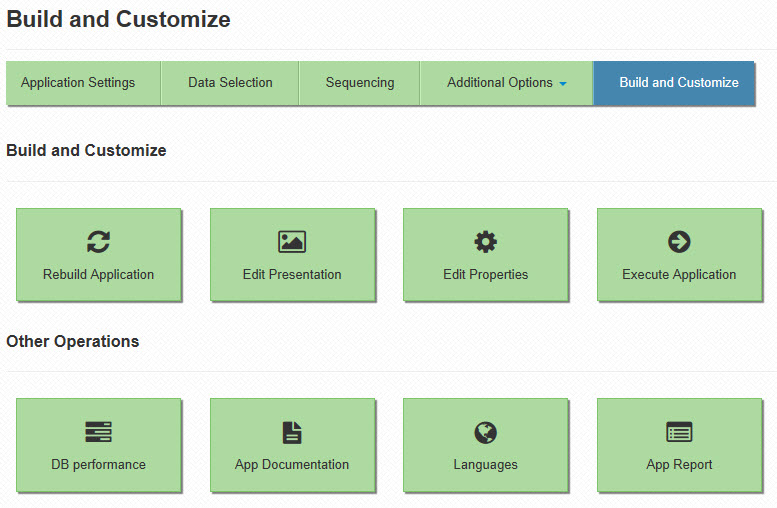Open the Additional Options tab menu

506,83
